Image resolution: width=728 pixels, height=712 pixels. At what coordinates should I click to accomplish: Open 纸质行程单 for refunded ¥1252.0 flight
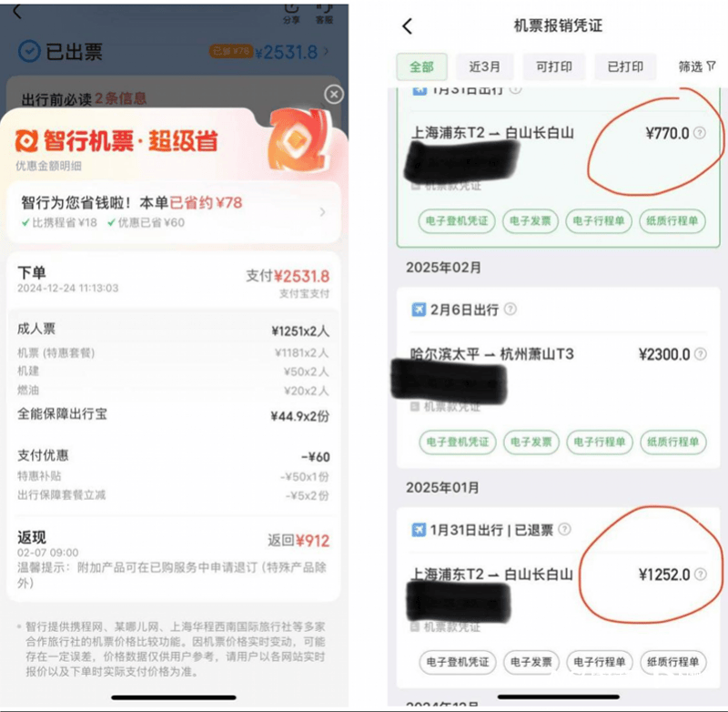click(673, 662)
